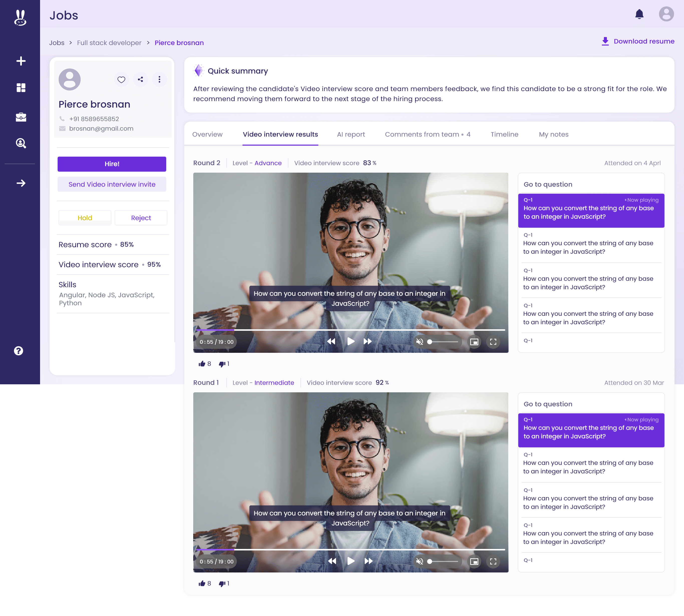The width and height of the screenshot is (684, 616).
Task: Expand sidebar with the arrow icon
Action: click(x=21, y=183)
